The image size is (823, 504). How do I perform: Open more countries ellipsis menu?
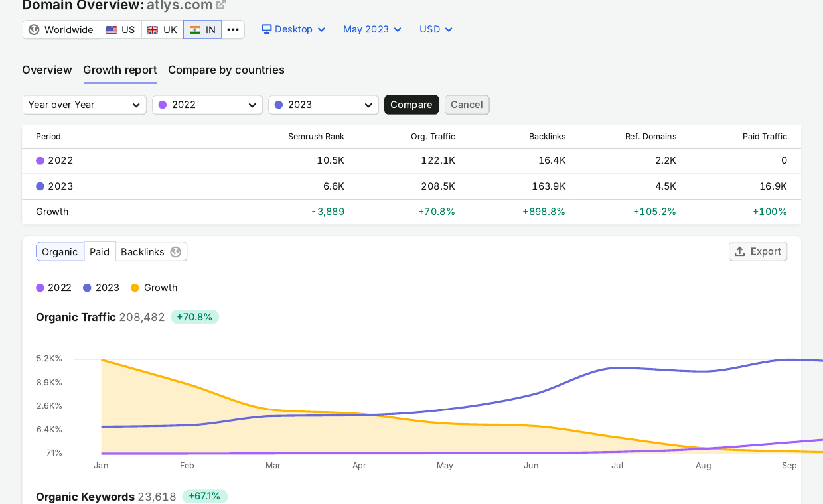(233, 30)
